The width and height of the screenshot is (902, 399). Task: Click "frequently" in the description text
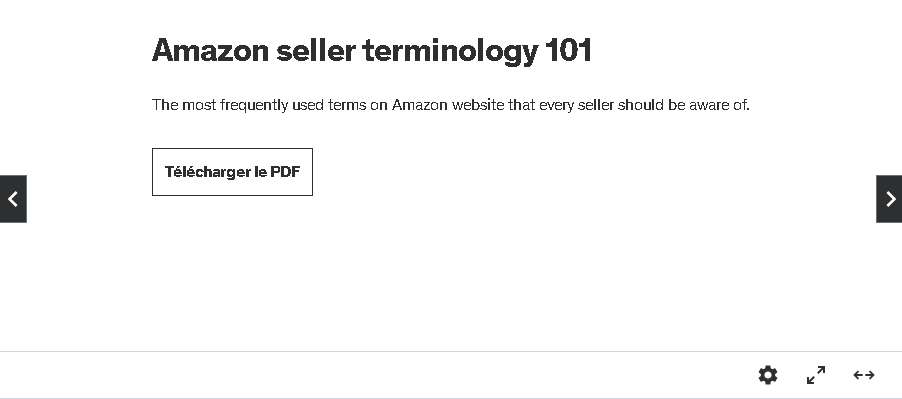click(x=254, y=106)
